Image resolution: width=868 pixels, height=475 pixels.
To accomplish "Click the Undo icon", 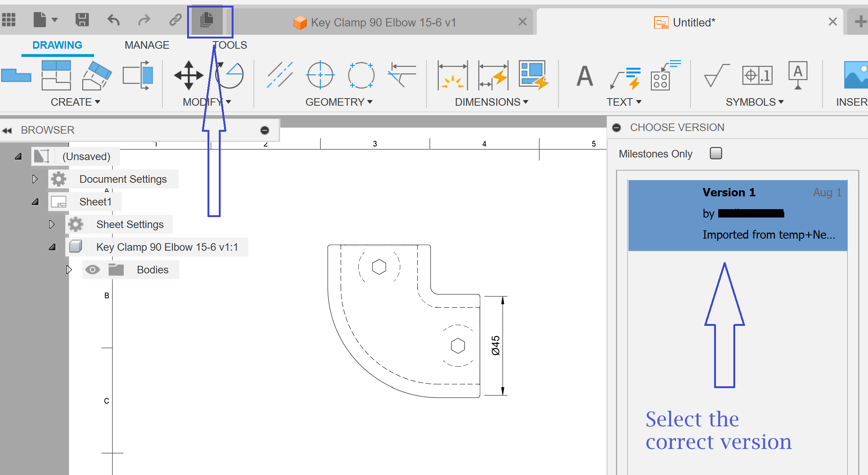I will pyautogui.click(x=113, y=19).
